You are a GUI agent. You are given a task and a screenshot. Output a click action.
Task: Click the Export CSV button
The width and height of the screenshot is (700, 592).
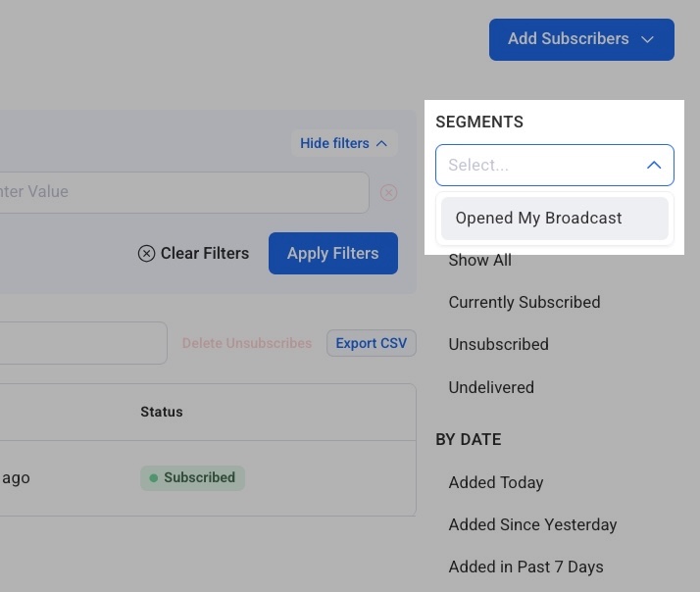[x=371, y=343]
